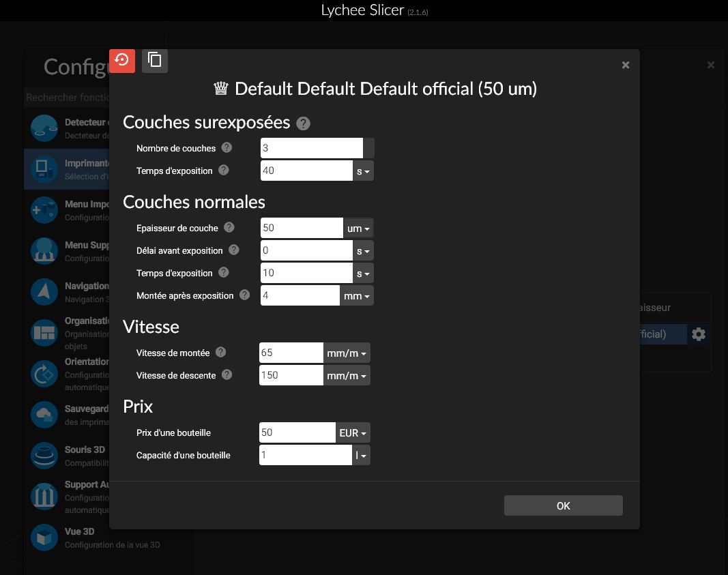Click help icon next to Vitesse de descente
This screenshot has width=728, height=575.
point(227,375)
